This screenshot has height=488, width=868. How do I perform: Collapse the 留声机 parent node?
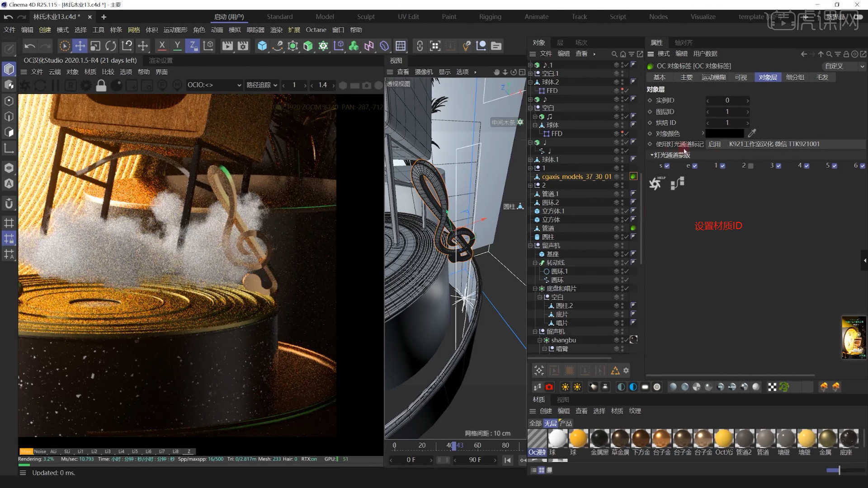tap(530, 245)
